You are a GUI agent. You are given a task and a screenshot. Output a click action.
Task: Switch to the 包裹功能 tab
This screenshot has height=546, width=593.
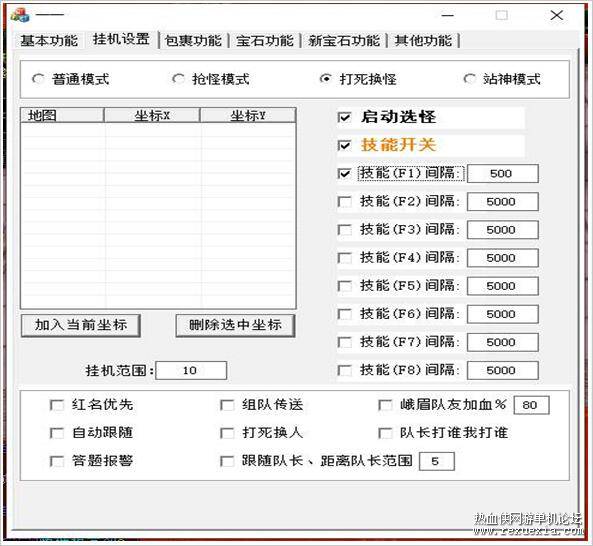(193, 40)
